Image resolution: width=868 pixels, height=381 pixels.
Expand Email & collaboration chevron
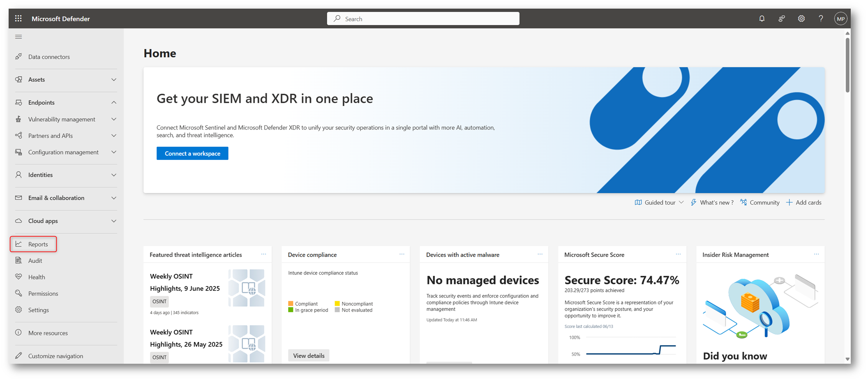[x=114, y=198]
